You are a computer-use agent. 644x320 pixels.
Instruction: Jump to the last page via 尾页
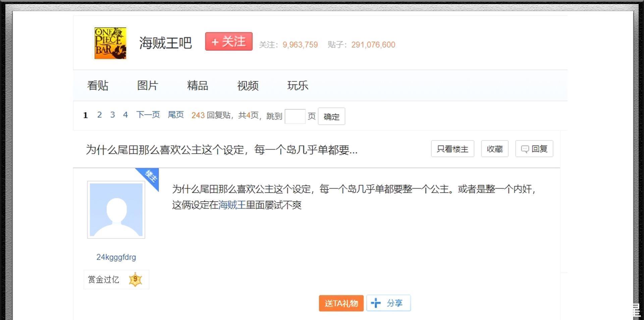175,115
